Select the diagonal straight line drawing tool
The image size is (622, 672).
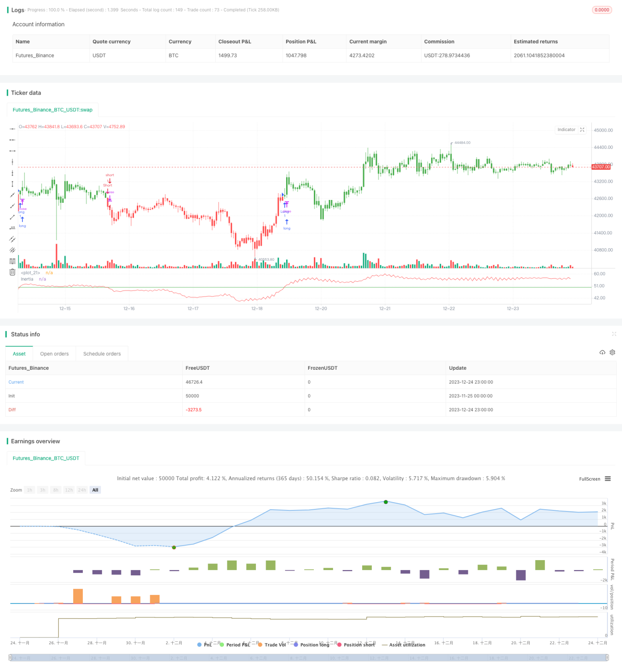[x=12, y=195]
